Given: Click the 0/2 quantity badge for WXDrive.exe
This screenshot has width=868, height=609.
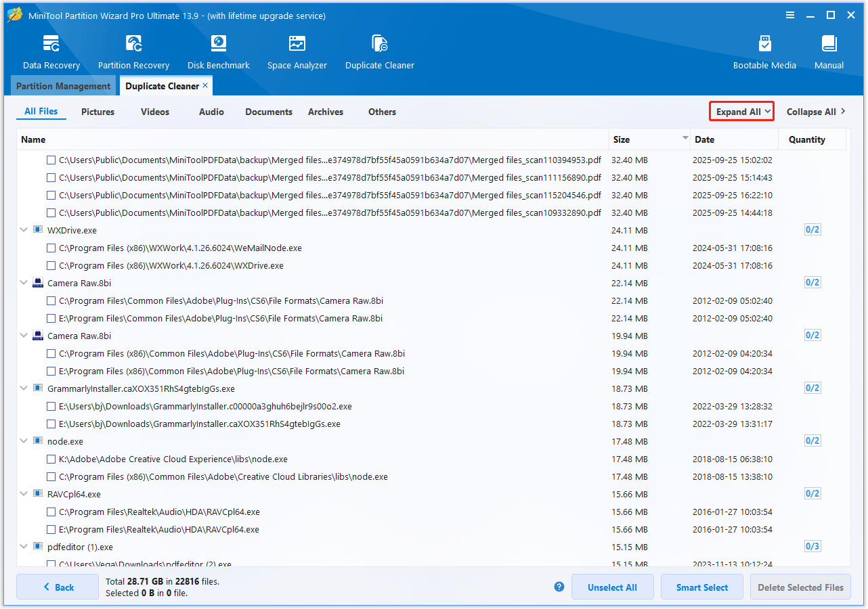Looking at the screenshot, I should (x=812, y=230).
